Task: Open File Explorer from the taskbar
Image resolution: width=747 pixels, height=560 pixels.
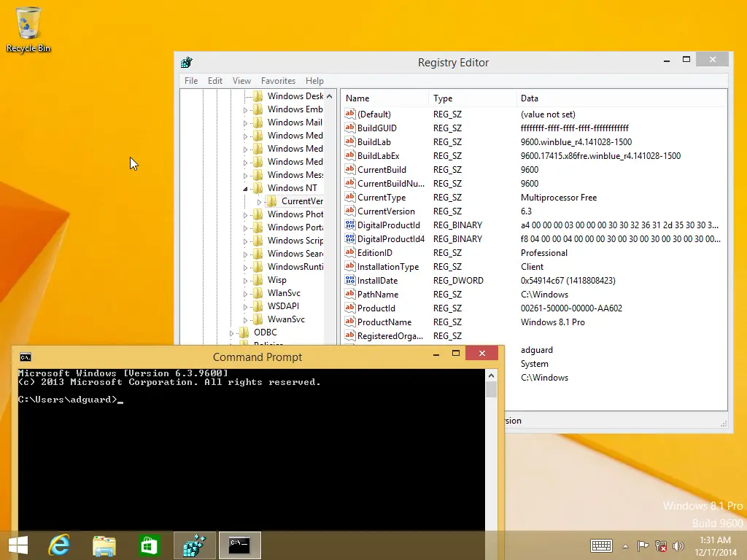Action: click(104, 545)
